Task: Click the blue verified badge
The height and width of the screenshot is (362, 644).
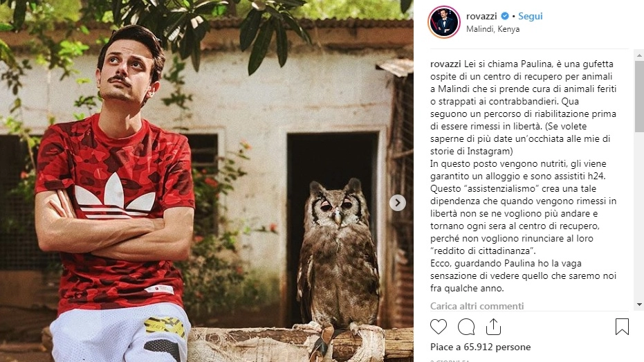Action: click(x=505, y=16)
